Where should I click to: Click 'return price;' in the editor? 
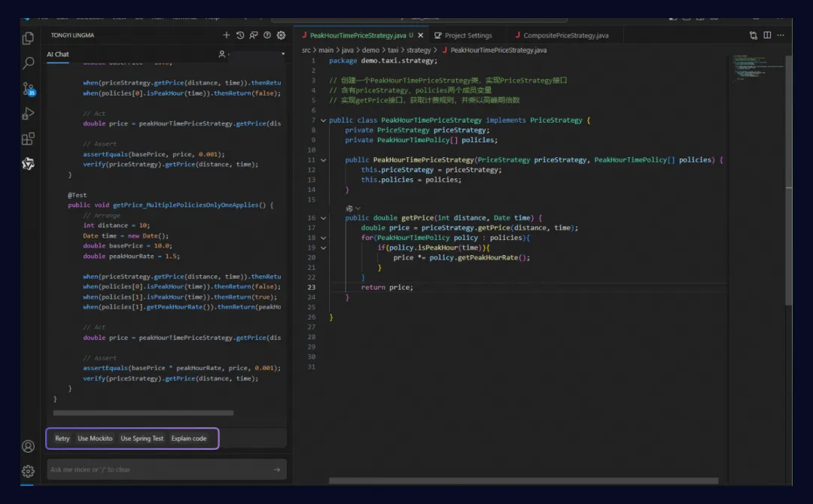click(x=387, y=287)
